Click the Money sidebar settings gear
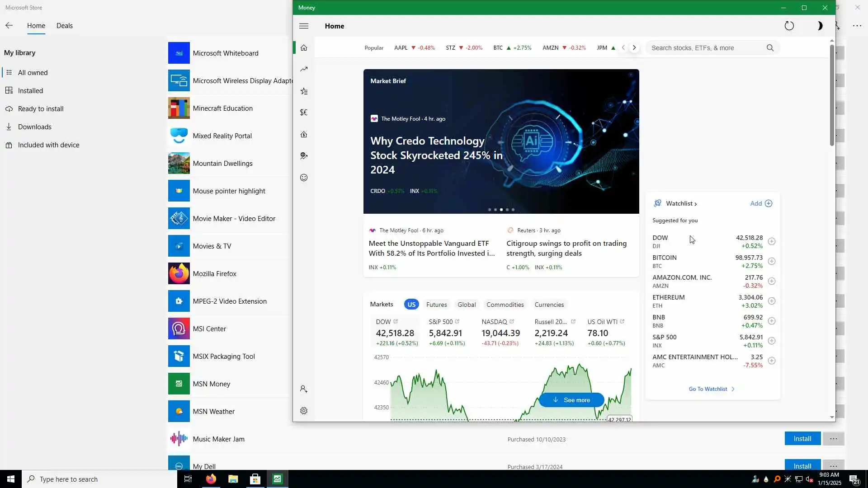 (x=304, y=411)
